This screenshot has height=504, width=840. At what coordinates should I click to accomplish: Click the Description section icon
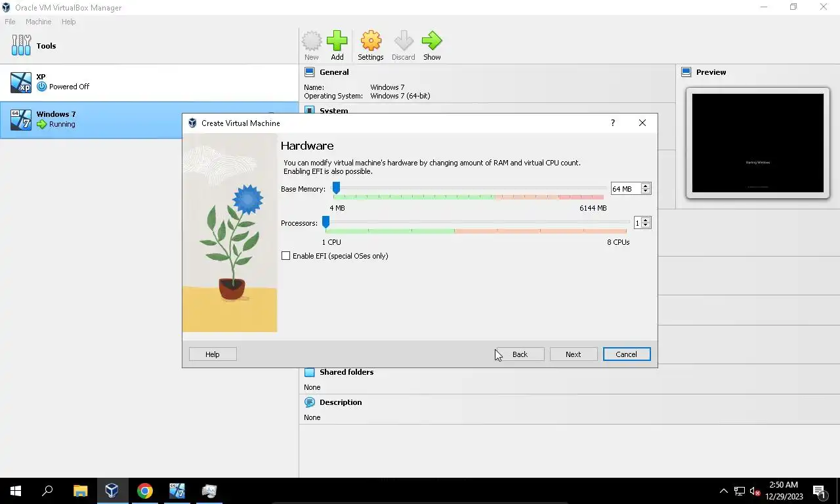click(x=310, y=402)
